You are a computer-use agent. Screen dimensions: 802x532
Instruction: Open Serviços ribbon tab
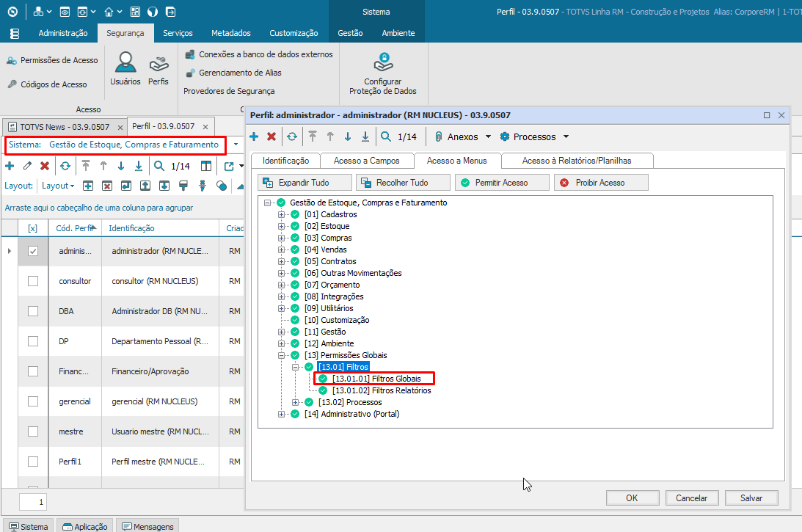click(178, 33)
